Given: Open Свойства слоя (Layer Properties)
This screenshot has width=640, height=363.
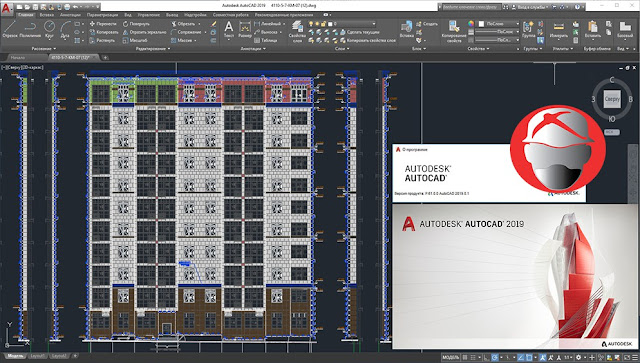Looking at the screenshot, I should 297,31.
